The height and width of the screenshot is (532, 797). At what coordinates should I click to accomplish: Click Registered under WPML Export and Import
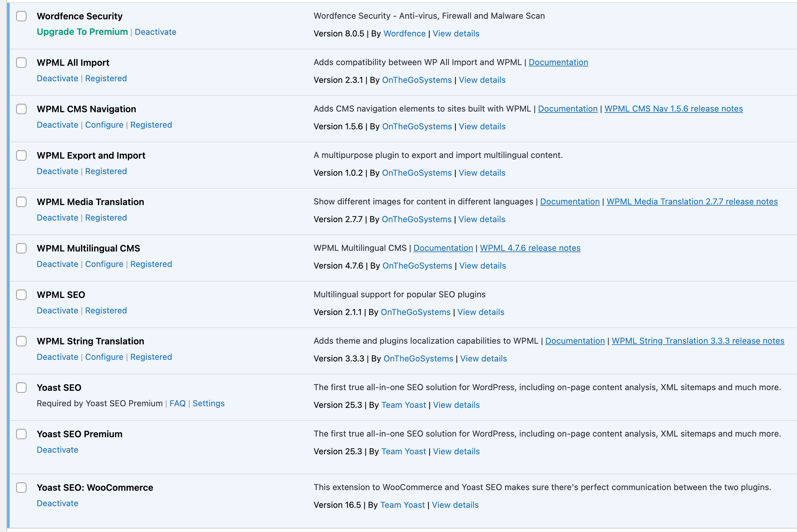pos(106,171)
